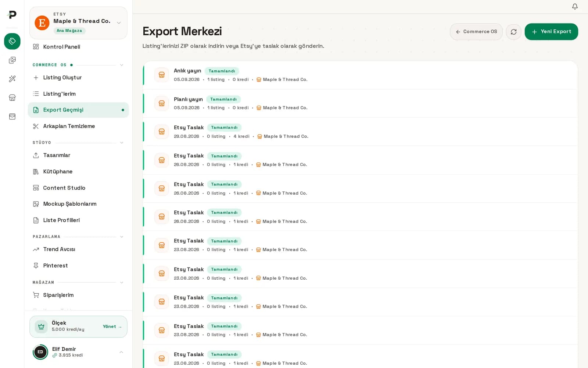Click the Yeni Export button
The image size is (588, 368).
click(x=551, y=32)
